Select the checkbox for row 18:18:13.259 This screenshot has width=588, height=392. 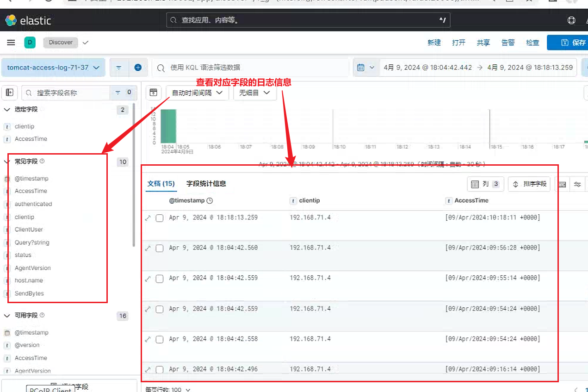(160, 218)
